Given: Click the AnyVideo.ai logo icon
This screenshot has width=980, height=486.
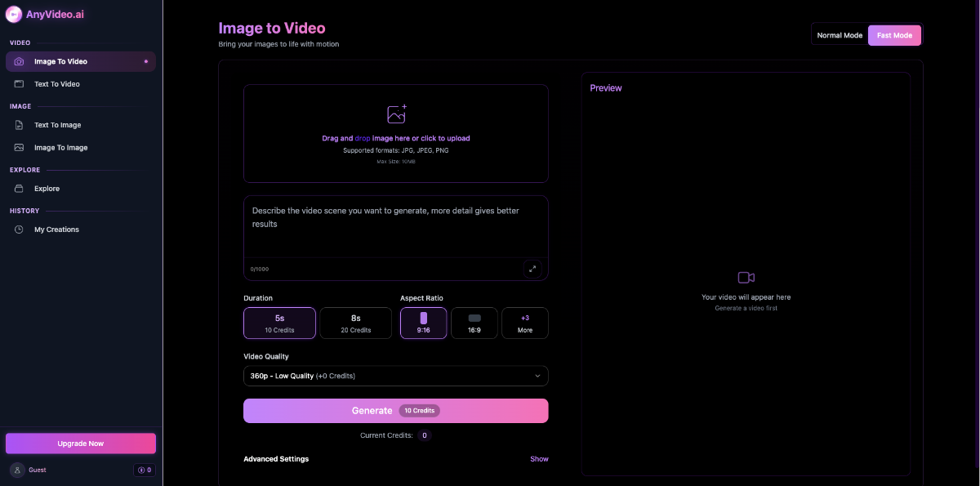Looking at the screenshot, I should tap(14, 14).
